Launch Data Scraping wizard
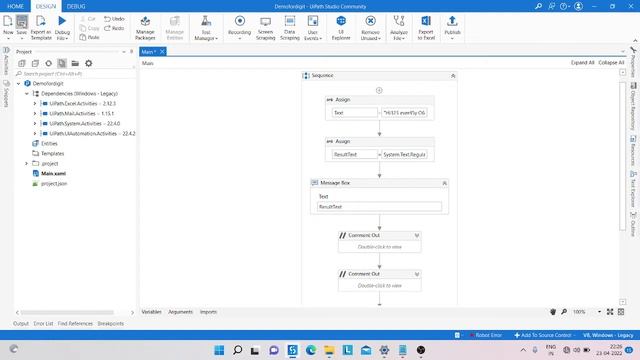This screenshot has height=360, width=640. [x=290, y=27]
